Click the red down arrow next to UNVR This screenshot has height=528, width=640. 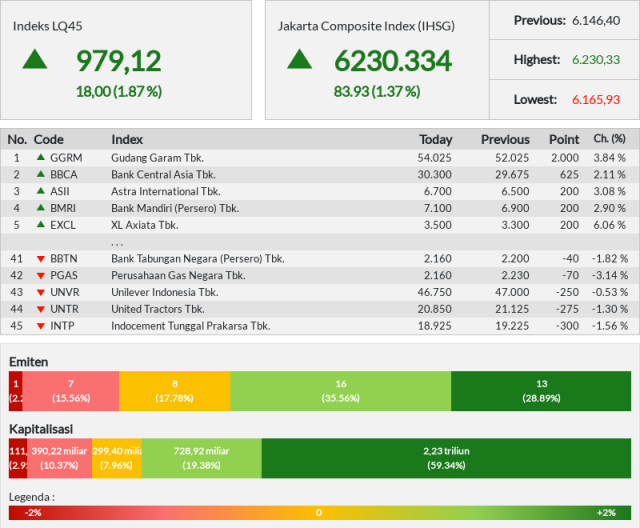click(x=40, y=293)
